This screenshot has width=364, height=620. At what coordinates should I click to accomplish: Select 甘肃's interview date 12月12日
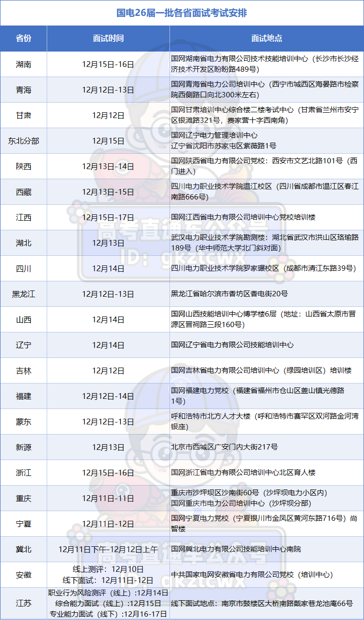108,115
